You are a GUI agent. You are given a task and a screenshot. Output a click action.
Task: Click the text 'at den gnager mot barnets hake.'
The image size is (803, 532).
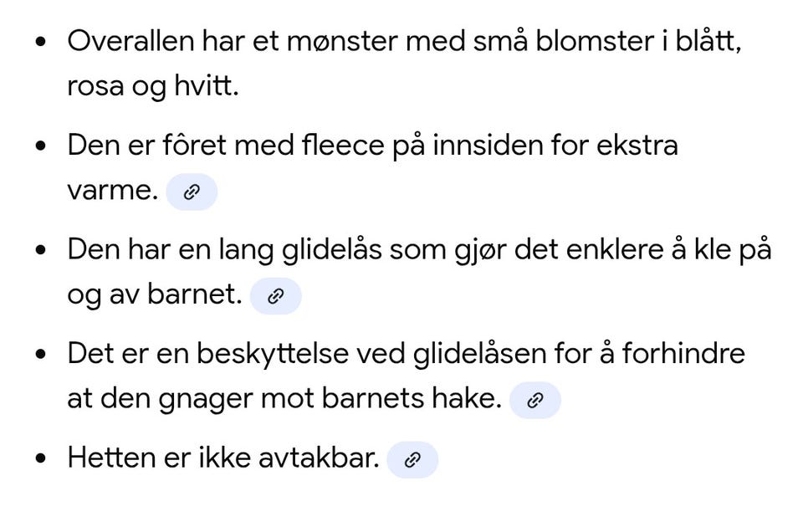tap(284, 400)
